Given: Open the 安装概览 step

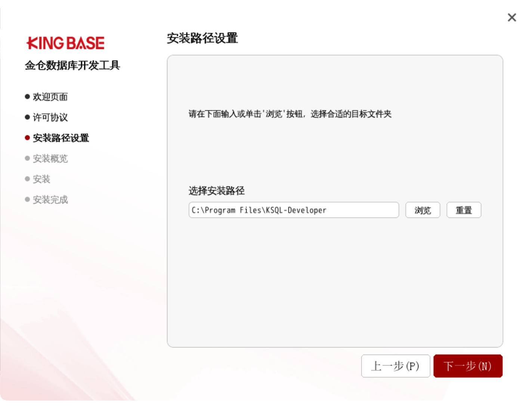Looking at the screenshot, I should [50, 158].
